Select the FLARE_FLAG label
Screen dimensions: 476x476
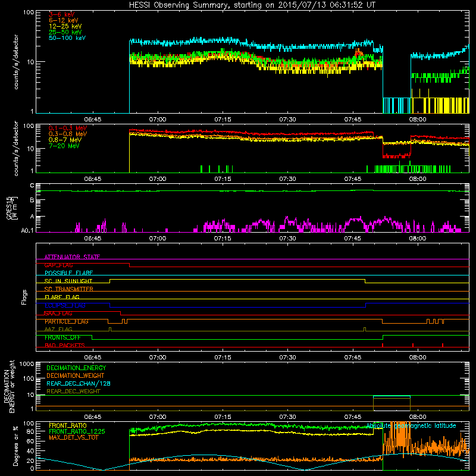pos(62,297)
